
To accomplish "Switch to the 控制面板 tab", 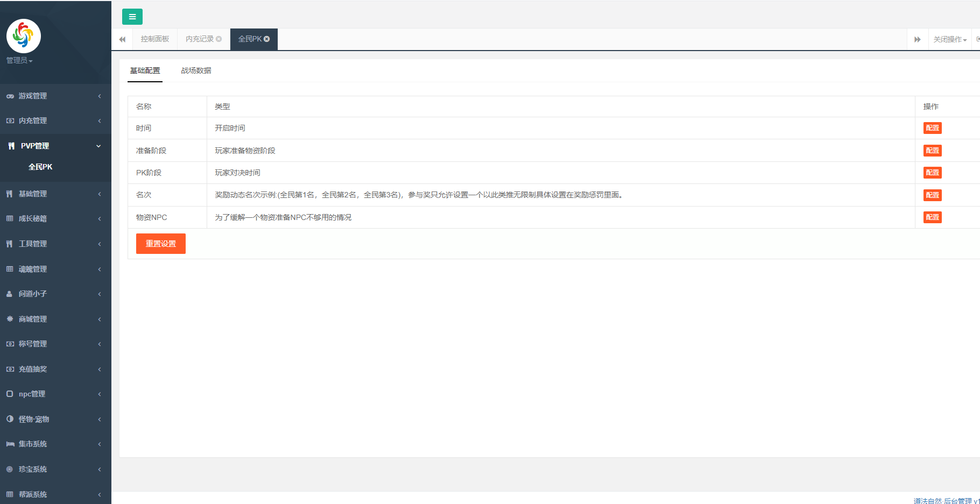I will [155, 39].
